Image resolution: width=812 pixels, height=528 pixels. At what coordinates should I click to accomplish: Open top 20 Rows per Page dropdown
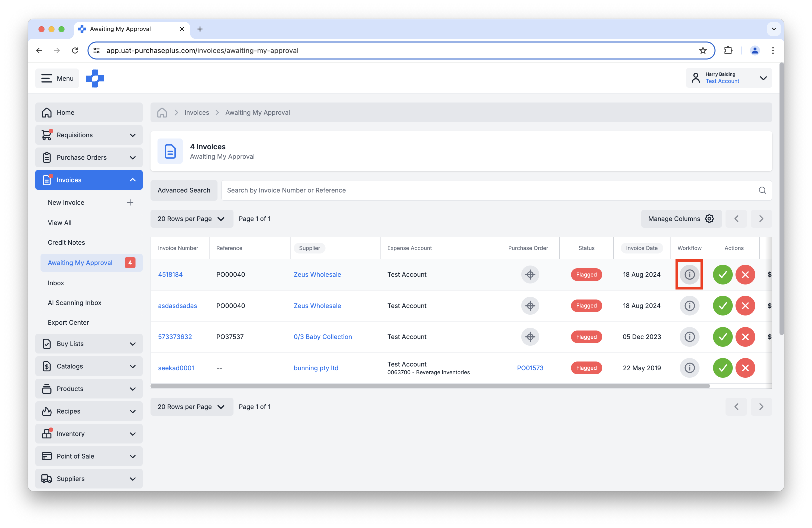coord(192,219)
